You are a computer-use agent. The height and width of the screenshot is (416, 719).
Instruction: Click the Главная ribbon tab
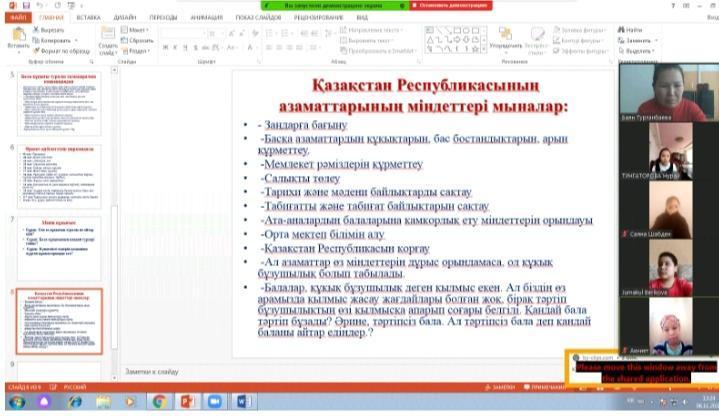click(51, 17)
